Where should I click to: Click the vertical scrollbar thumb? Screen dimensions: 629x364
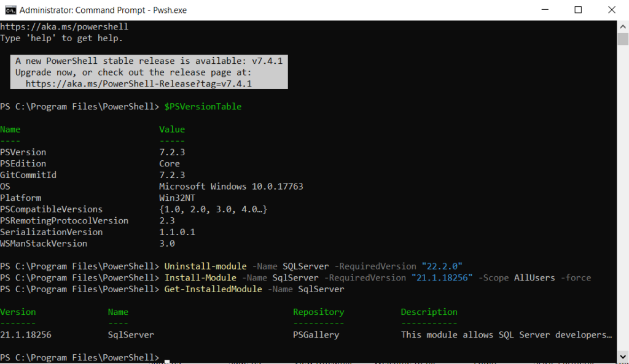pyautogui.click(x=623, y=39)
